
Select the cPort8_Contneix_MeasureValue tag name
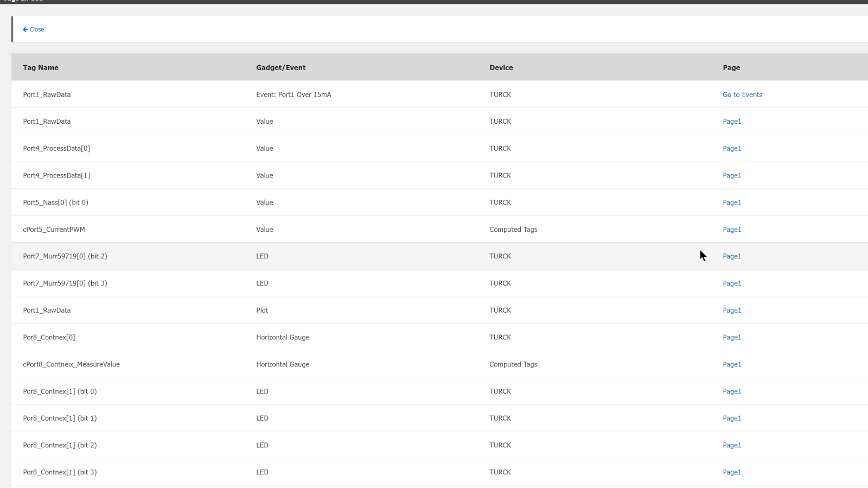pos(71,364)
